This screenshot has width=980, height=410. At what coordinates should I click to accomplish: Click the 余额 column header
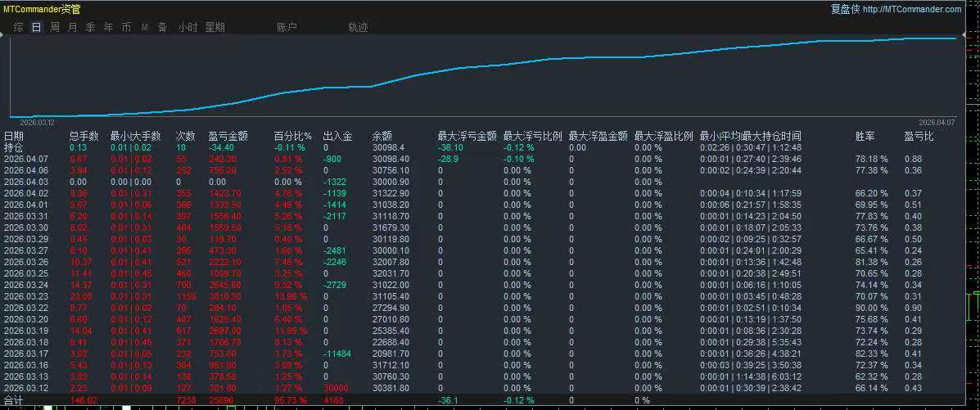pyautogui.click(x=382, y=136)
